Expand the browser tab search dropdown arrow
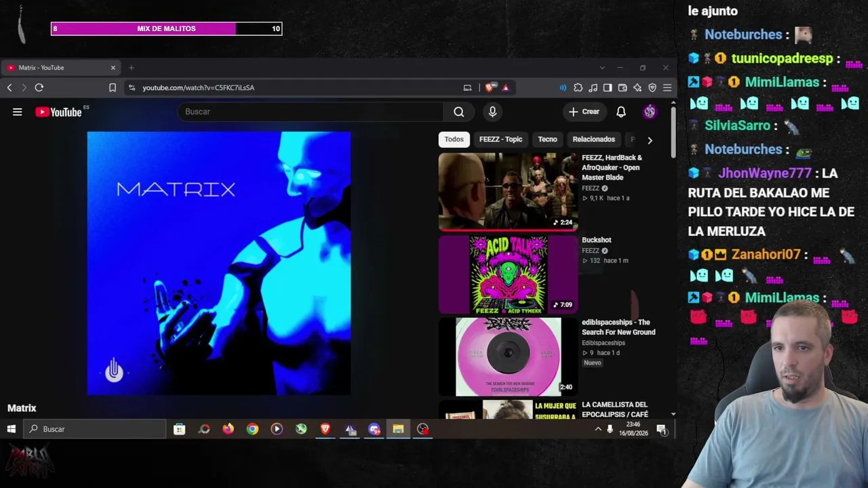This screenshot has height=488, width=868. click(602, 68)
